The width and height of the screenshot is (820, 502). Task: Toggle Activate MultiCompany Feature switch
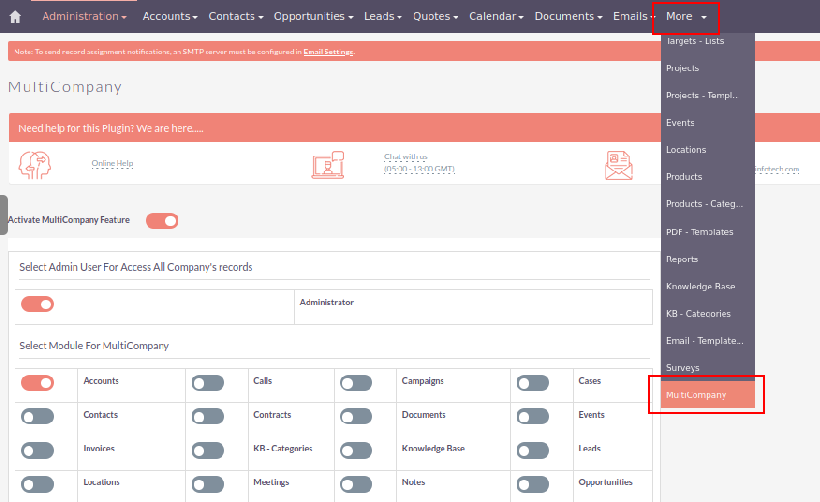162,220
